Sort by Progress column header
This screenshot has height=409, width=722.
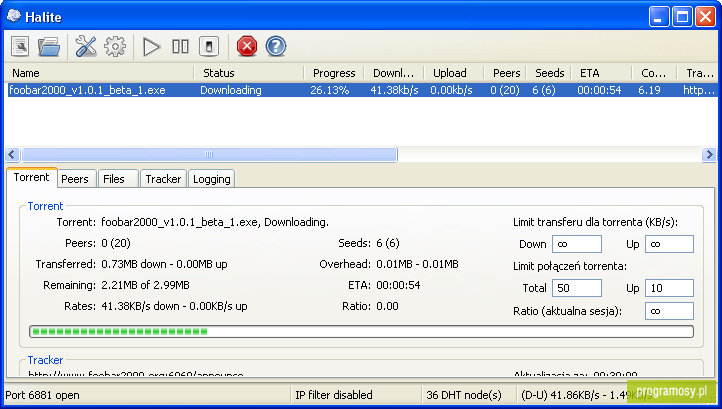pos(334,73)
